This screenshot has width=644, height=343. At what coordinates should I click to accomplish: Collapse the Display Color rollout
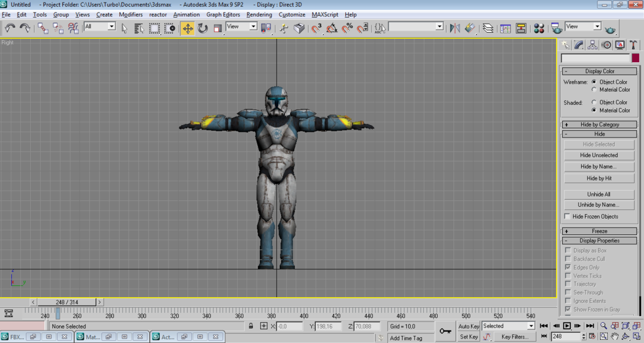(x=599, y=71)
